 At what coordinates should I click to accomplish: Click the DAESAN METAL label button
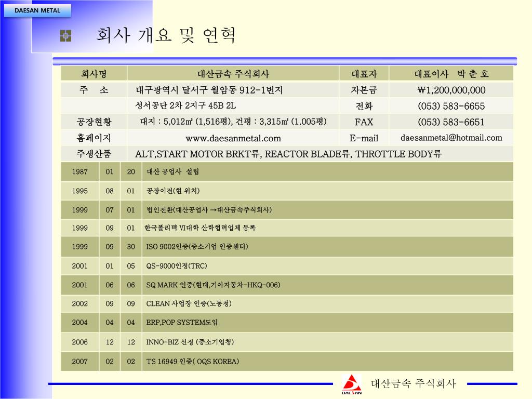click(x=37, y=10)
